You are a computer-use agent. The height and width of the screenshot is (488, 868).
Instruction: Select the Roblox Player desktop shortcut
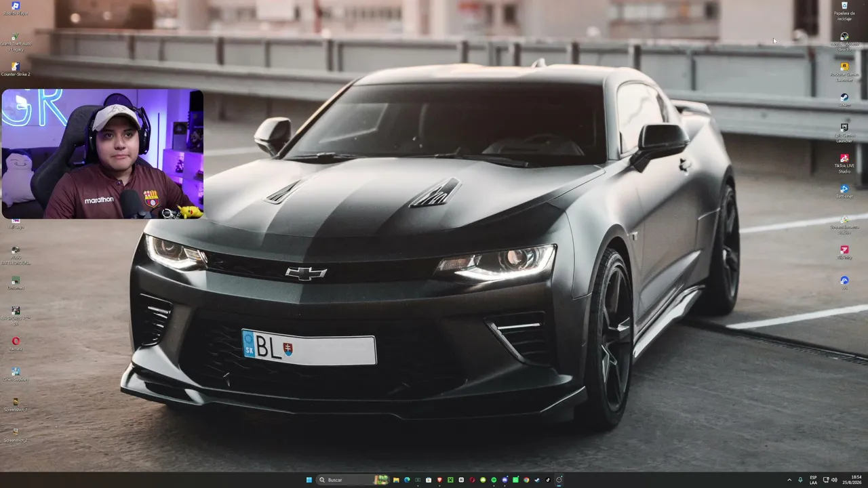point(16,9)
